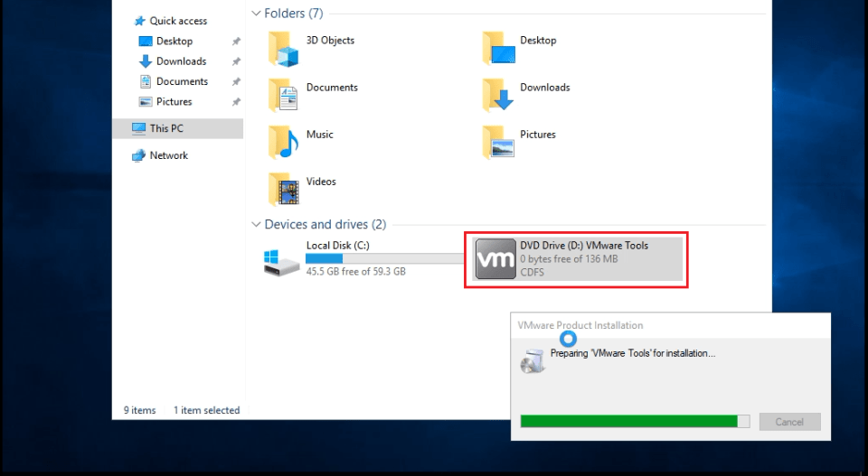Select the VMware Tools DVD drive icon
Viewport: 868px width, 476px height.
click(x=495, y=258)
